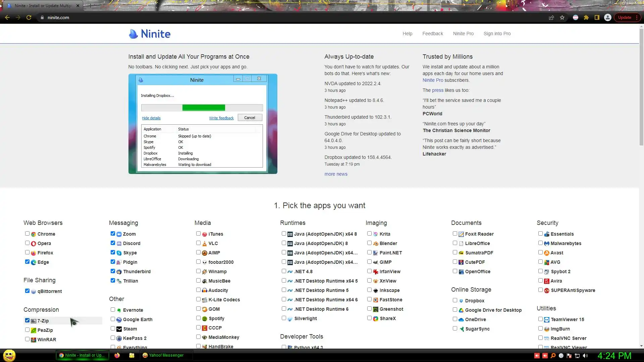
Task: Check the Chrome checkbox
Action: [x=27, y=234]
